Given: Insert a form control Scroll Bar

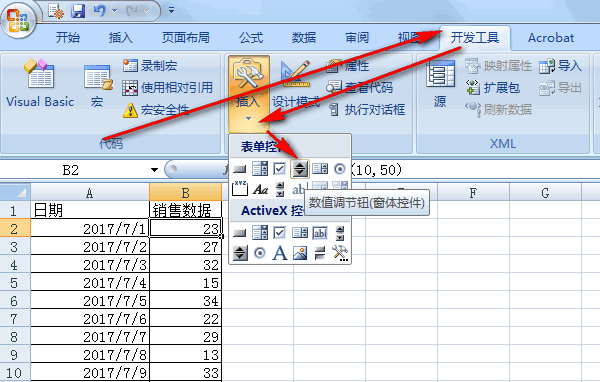Looking at the screenshot, I should 280,189.
